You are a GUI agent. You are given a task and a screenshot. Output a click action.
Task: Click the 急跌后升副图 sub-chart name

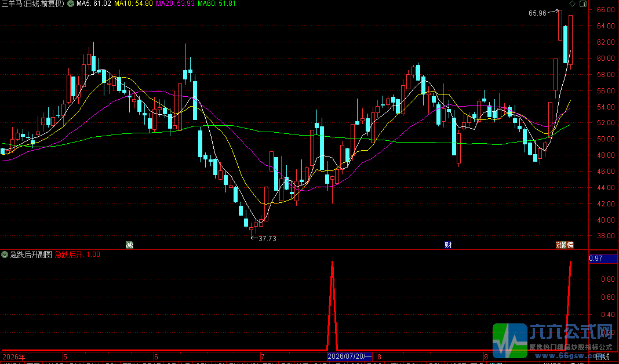point(31,254)
